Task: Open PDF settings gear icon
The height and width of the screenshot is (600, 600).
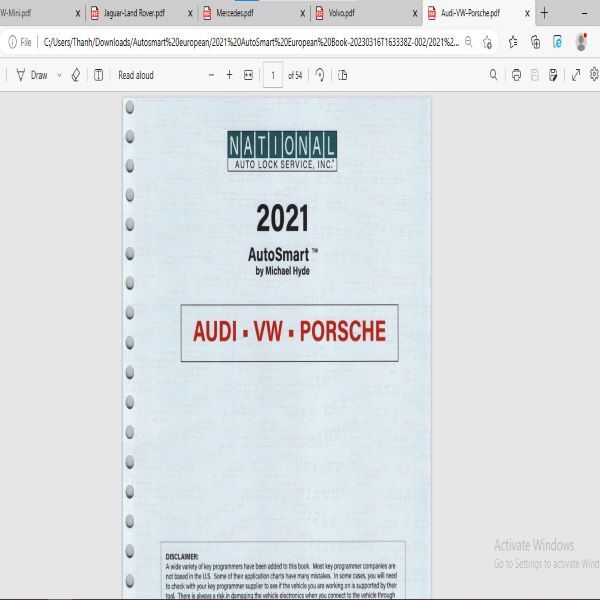Action: tap(594, 74)
